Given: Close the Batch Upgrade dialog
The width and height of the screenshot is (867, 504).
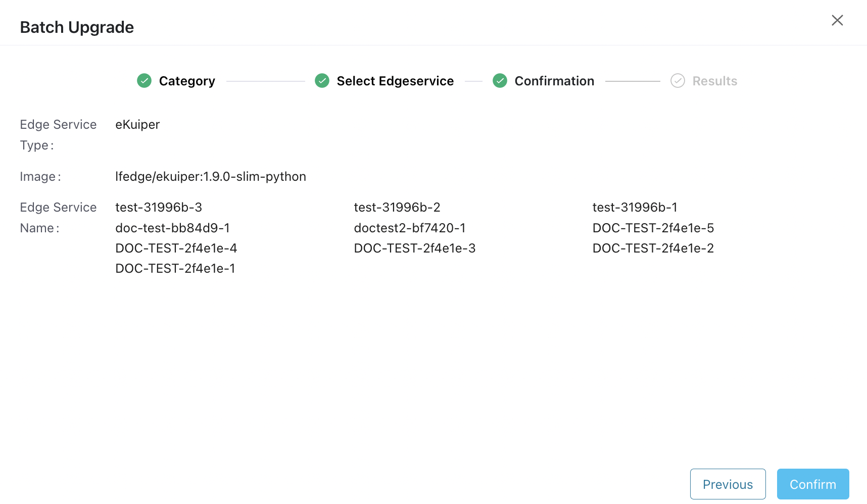Looking at the screenshot, I should pyautogui.click(x=837, y=20).
